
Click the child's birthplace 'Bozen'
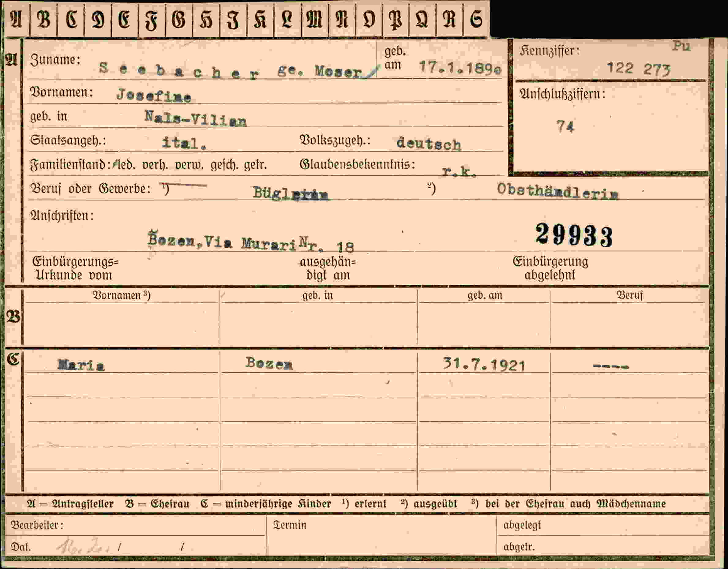[269, 363]
